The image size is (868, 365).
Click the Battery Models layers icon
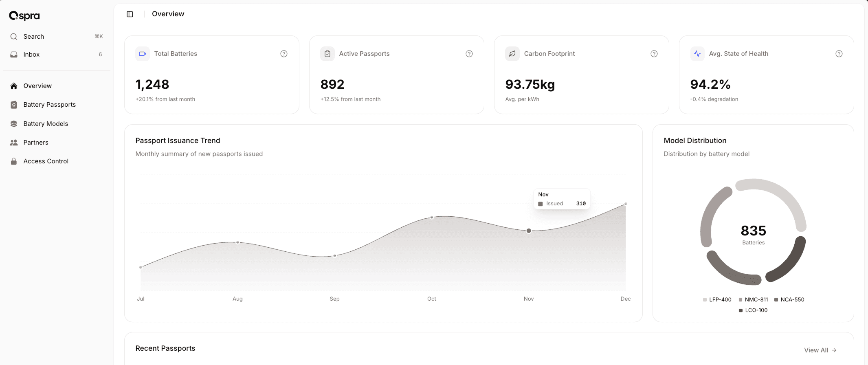(14, 124)
